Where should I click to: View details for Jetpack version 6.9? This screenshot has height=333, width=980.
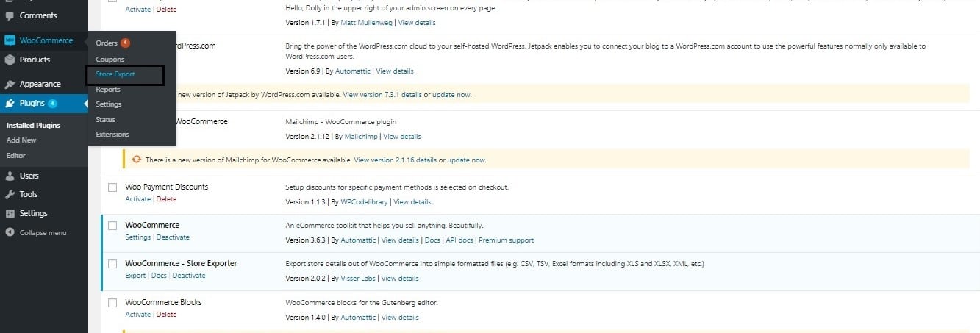[395, 71]
